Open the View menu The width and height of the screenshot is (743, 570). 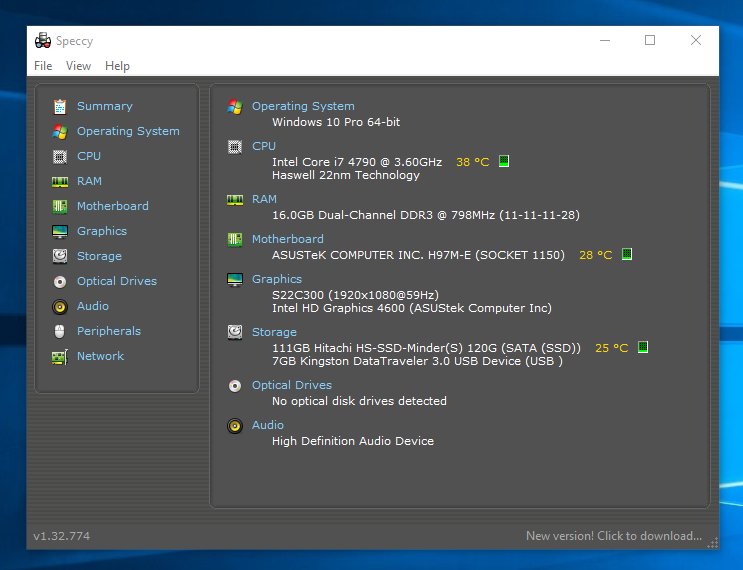coord(78,66)
